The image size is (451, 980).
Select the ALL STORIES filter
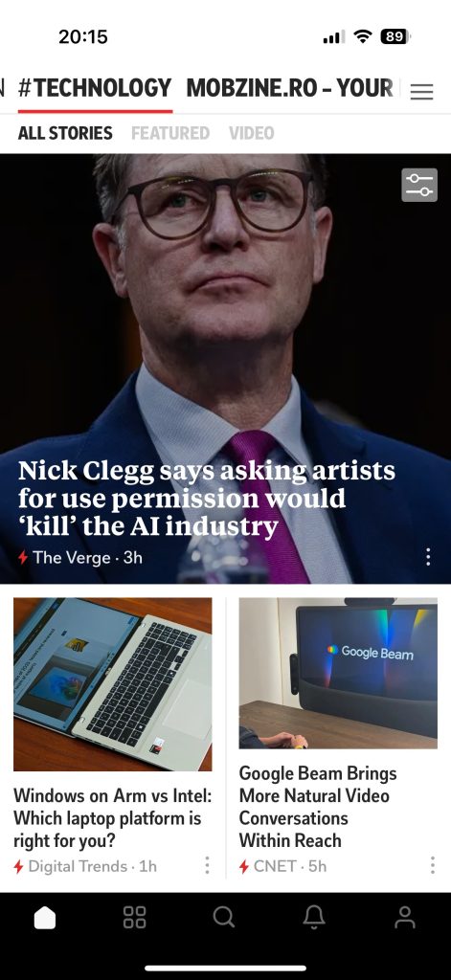[65, 133]
